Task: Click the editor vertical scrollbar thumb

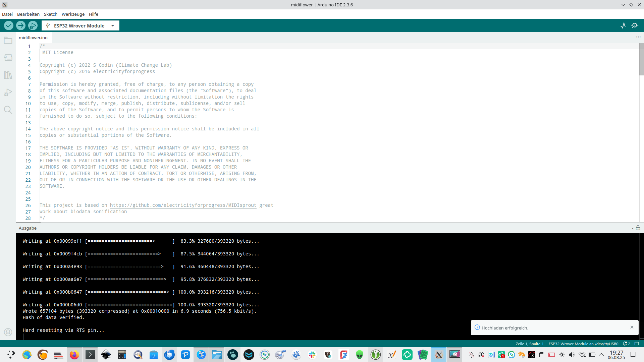Action: point(641,59)
